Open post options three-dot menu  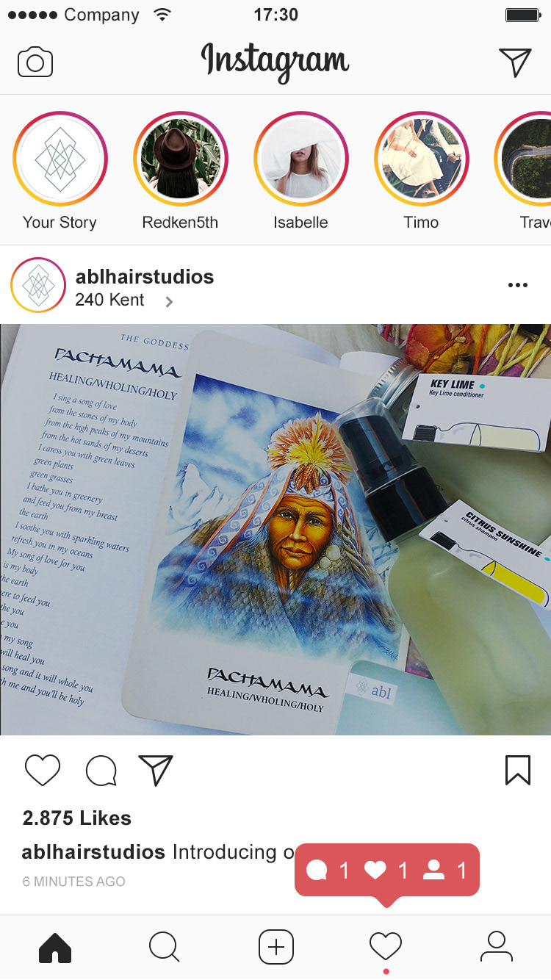click(518, 285)
